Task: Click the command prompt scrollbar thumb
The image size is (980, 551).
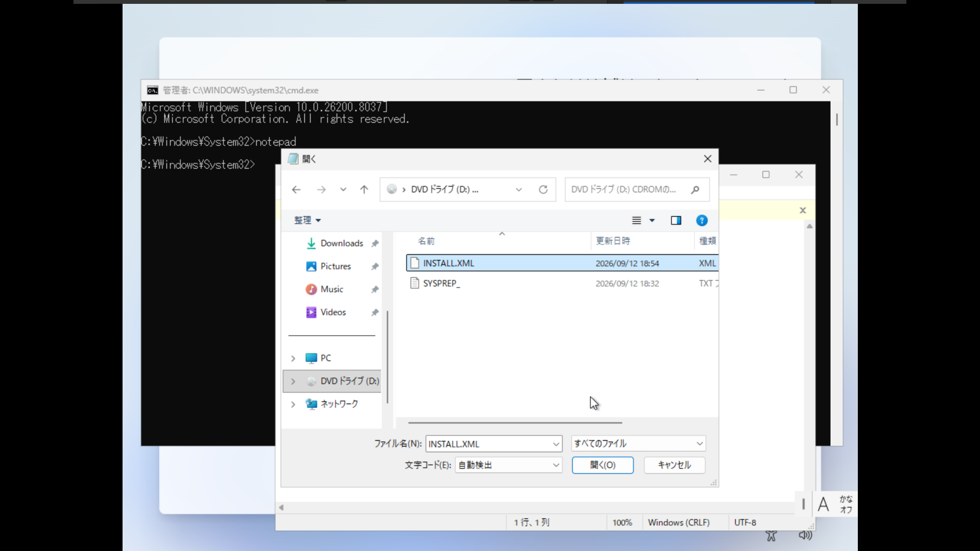Action: tap(837, 119)
